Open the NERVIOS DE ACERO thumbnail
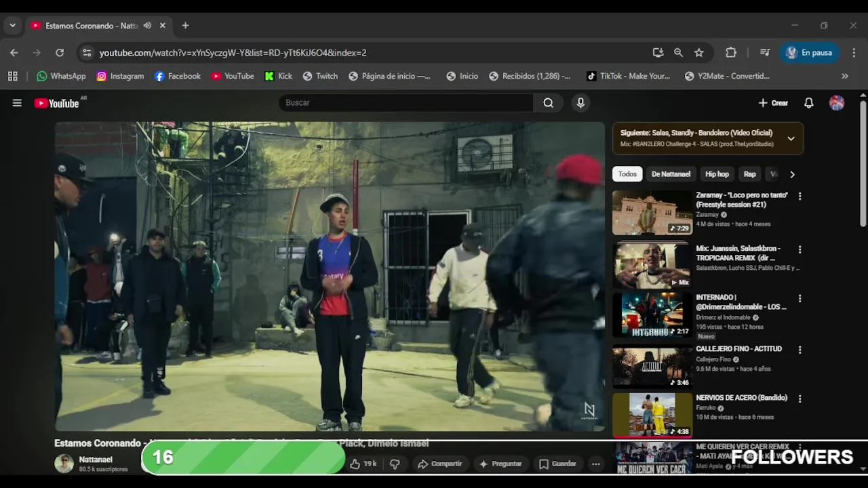Screen dimensions: 868x488 tap(652, 415)
